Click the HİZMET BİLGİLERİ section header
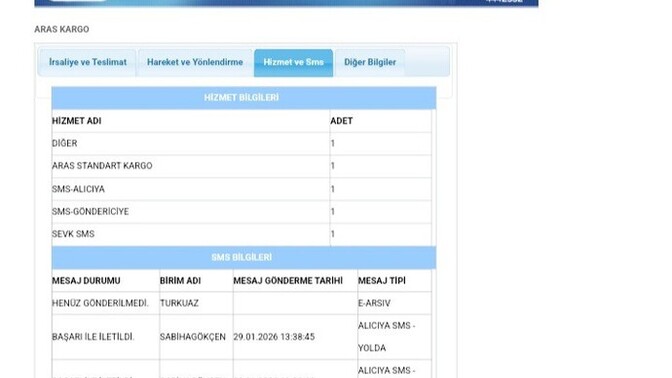The image size is (672, 378). click(244, 98)
